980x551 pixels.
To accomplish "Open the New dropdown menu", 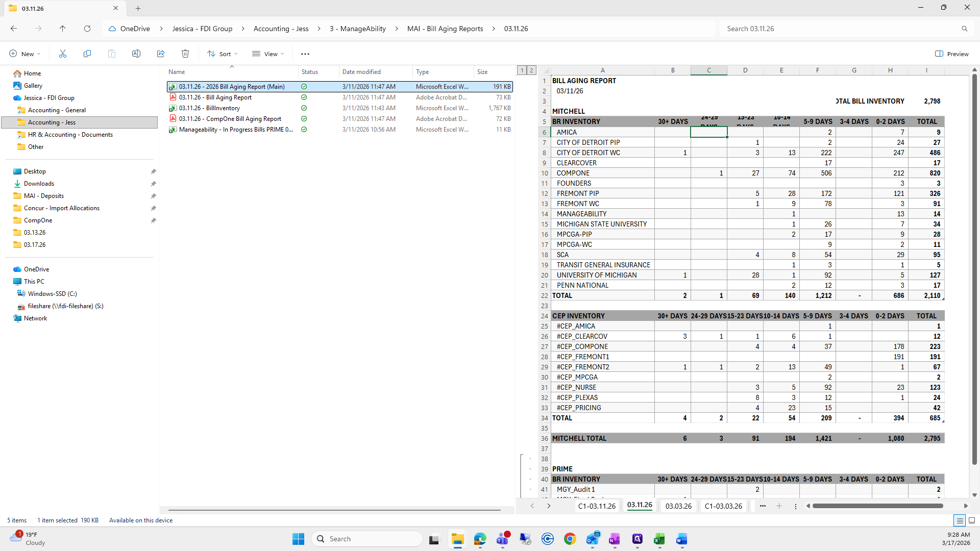I will (x=24, y=54).
